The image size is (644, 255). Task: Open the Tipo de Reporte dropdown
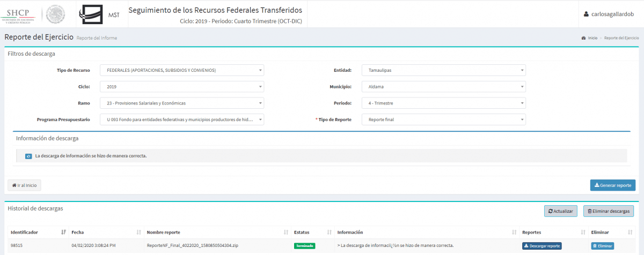point(443,119)
